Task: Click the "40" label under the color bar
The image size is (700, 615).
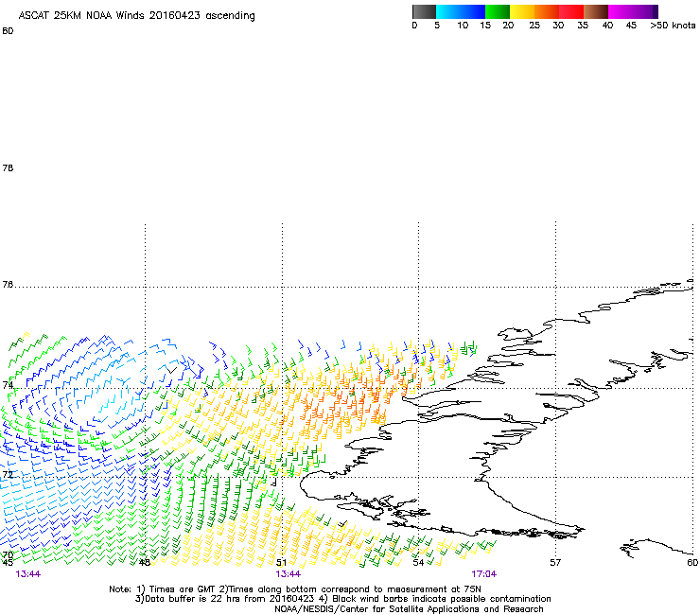Action: (607, 26)
